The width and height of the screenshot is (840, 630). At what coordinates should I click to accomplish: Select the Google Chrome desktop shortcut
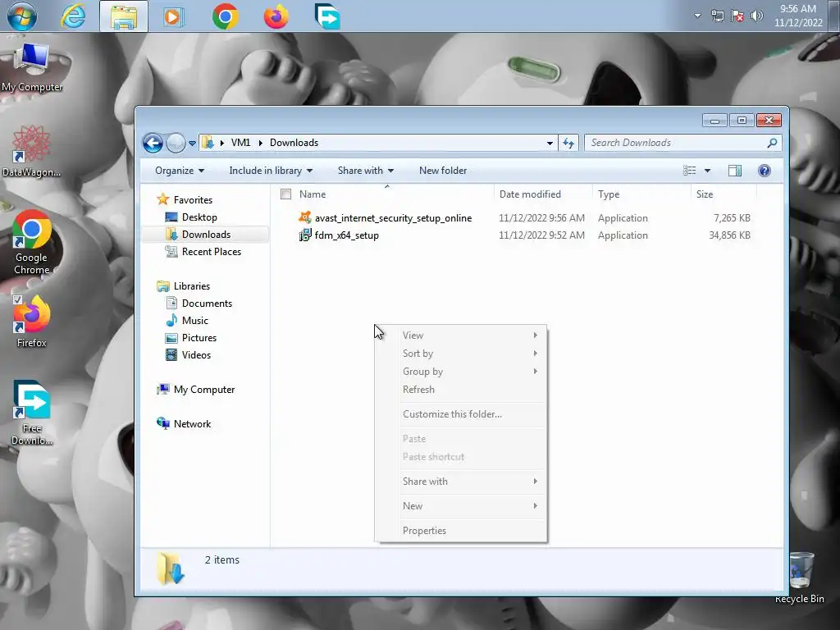coord(32,243)
